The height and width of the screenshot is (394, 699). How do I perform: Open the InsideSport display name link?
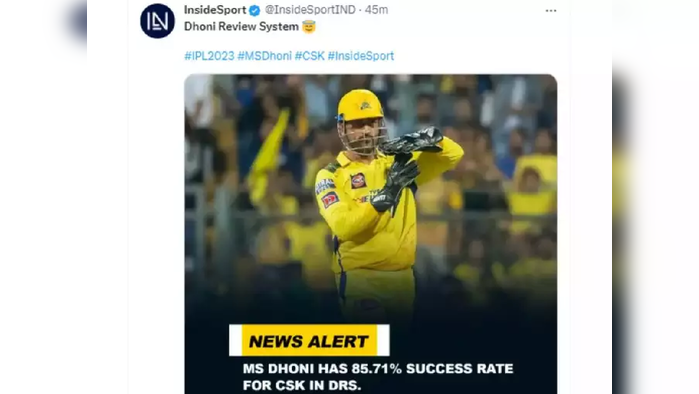(x=215, y=10)
